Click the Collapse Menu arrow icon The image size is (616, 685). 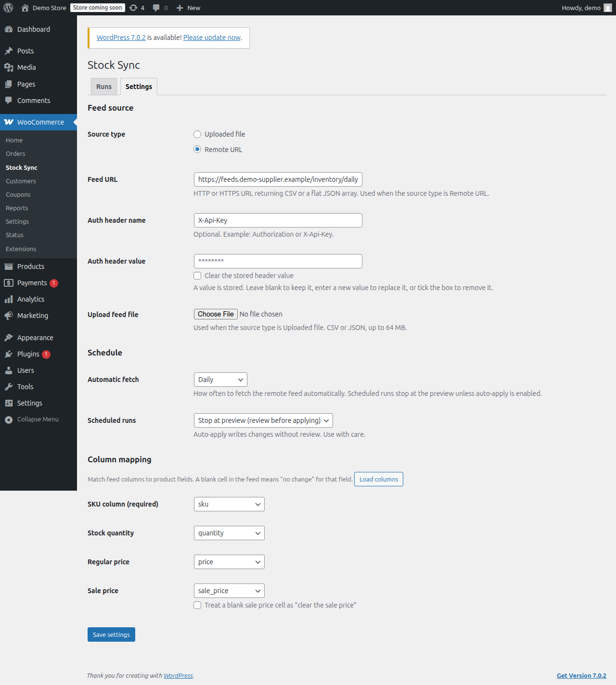(9, 419)
